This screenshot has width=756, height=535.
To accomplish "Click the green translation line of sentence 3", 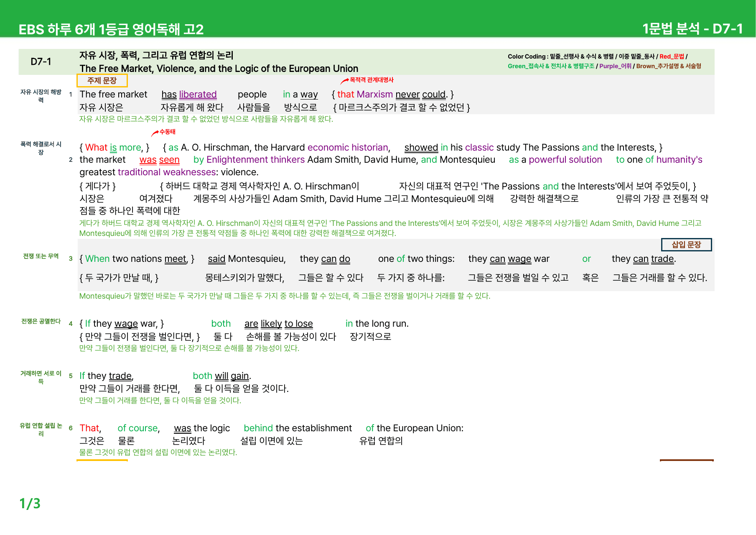I will pyautogui.click(x=285, y=296).
